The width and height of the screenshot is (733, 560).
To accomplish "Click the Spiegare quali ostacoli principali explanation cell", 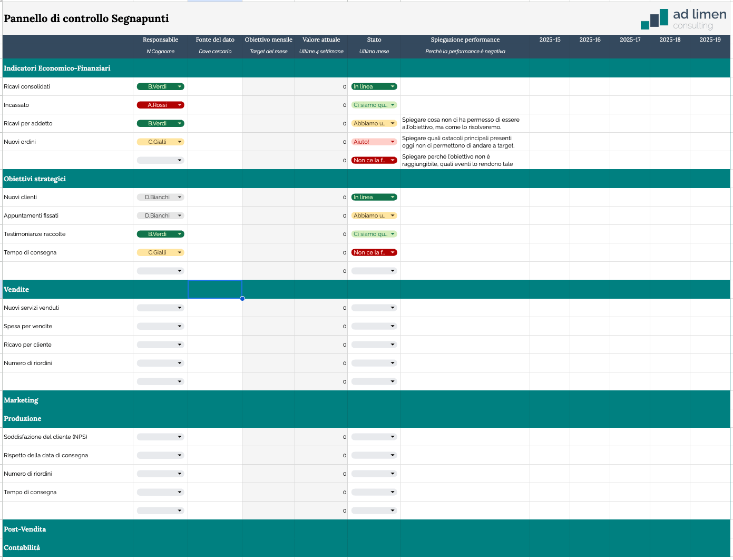I will point(465,142).
